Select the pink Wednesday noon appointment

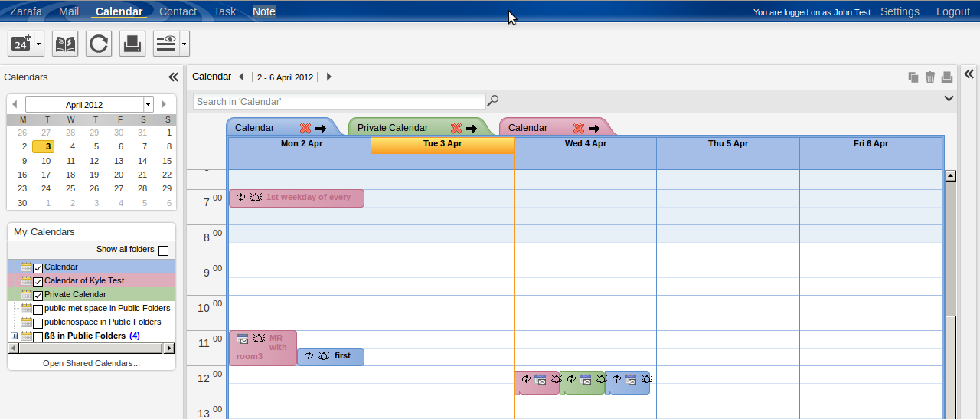[x=537, y=382]
